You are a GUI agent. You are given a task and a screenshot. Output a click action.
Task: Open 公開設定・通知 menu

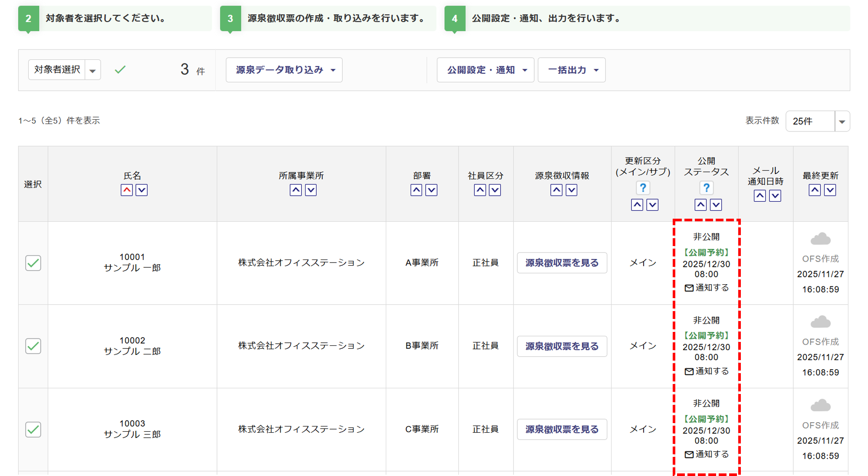coord(485,70)
